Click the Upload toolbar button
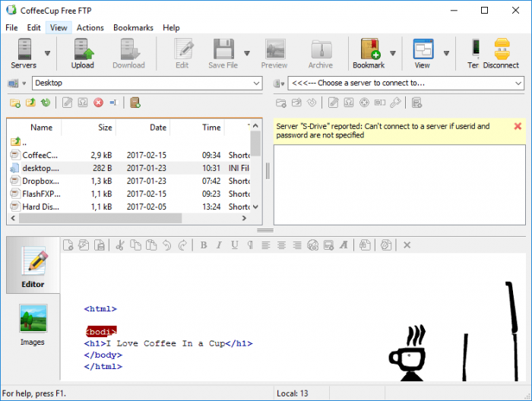Image resolution: width=532 pixels, height=401 pixels. coord(82,53)
